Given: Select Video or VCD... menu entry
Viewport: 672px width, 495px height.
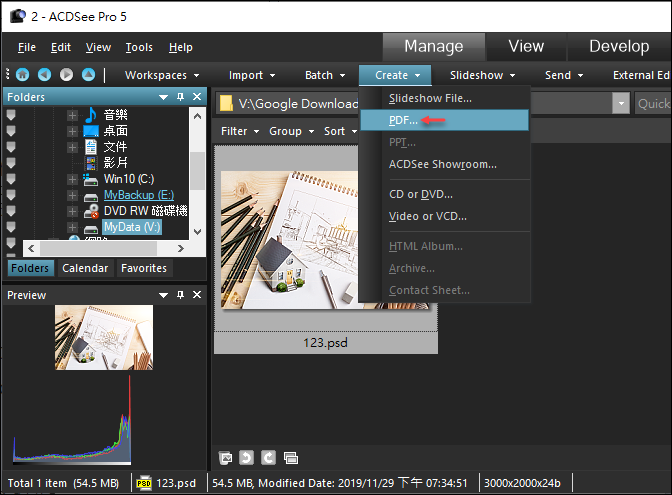Looking at the screenshot, I should [x=444, y=216].
